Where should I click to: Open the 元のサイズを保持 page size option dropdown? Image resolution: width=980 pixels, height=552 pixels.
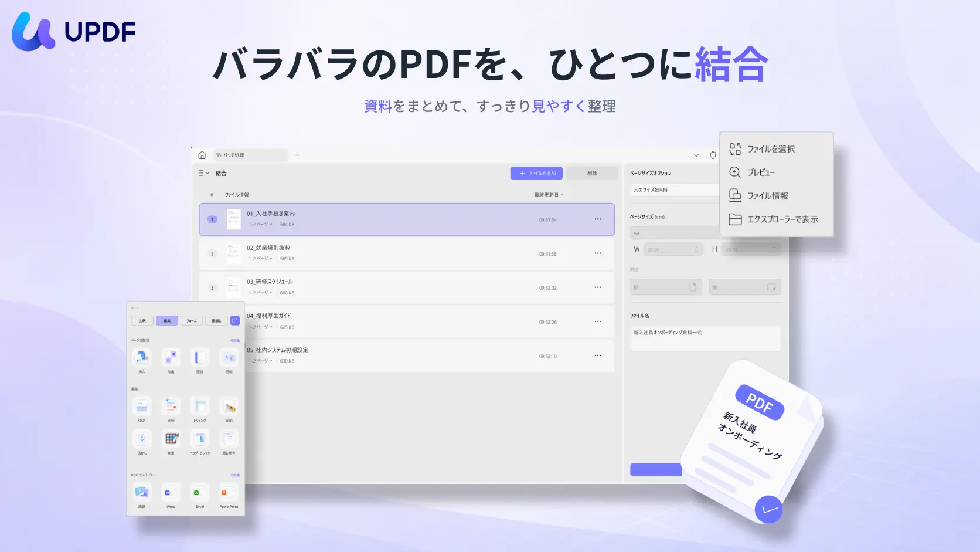(675, 190)
